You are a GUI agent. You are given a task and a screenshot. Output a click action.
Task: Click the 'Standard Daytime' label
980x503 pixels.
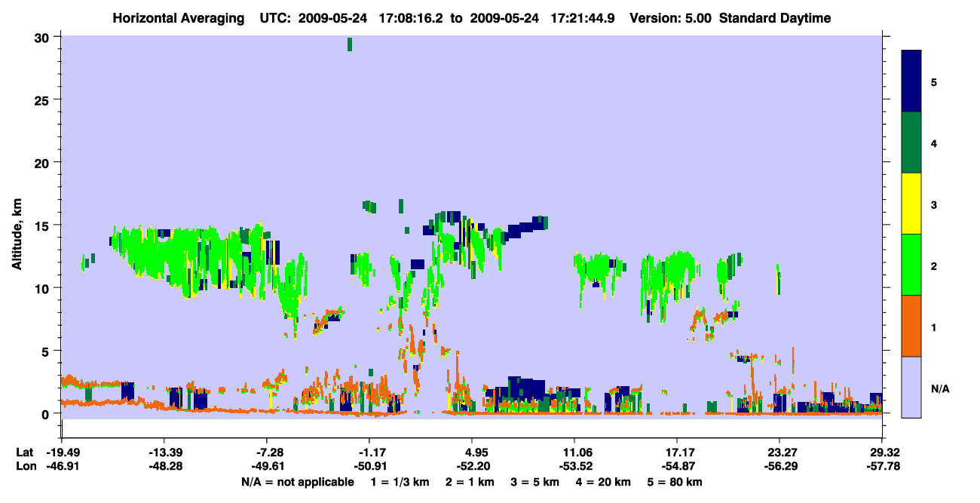click(x=775, y=18)
